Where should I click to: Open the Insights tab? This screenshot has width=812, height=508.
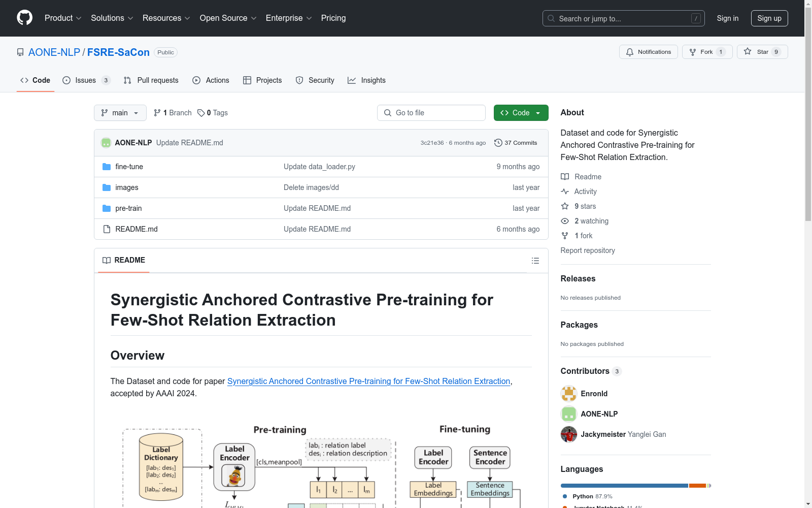pyautogui.click(x=366, y=80)
